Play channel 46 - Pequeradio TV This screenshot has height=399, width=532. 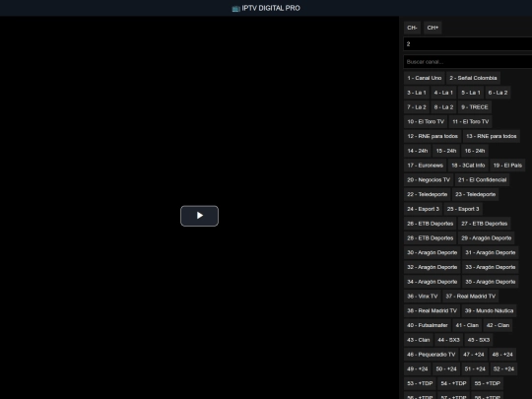(x=431, y=356)
